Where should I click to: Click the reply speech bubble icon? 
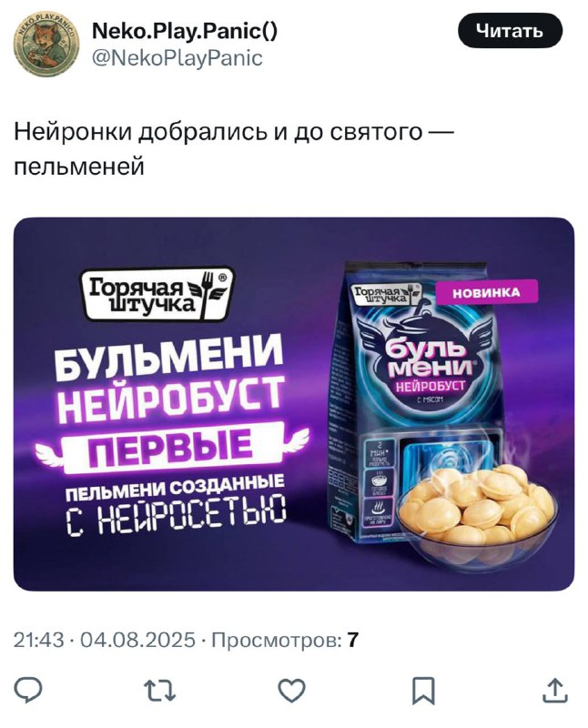point(28,691)
